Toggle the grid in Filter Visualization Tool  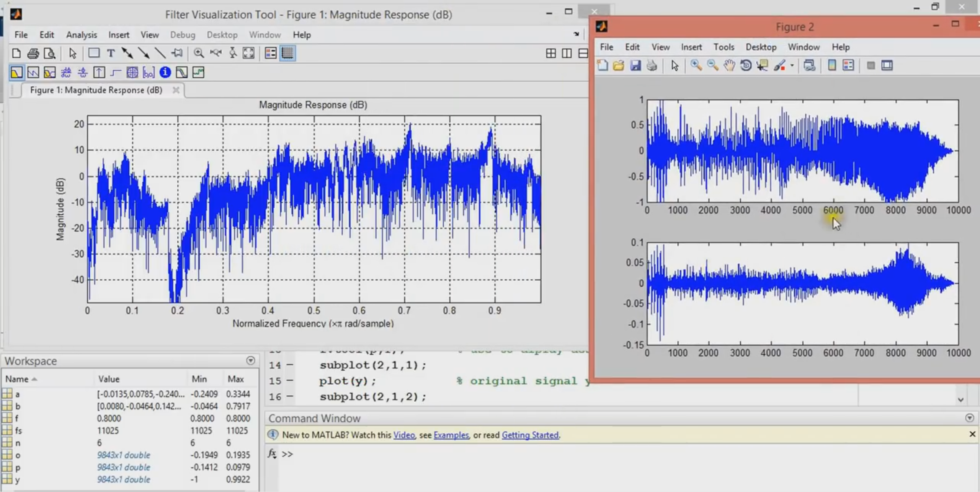tap(287, 53)
